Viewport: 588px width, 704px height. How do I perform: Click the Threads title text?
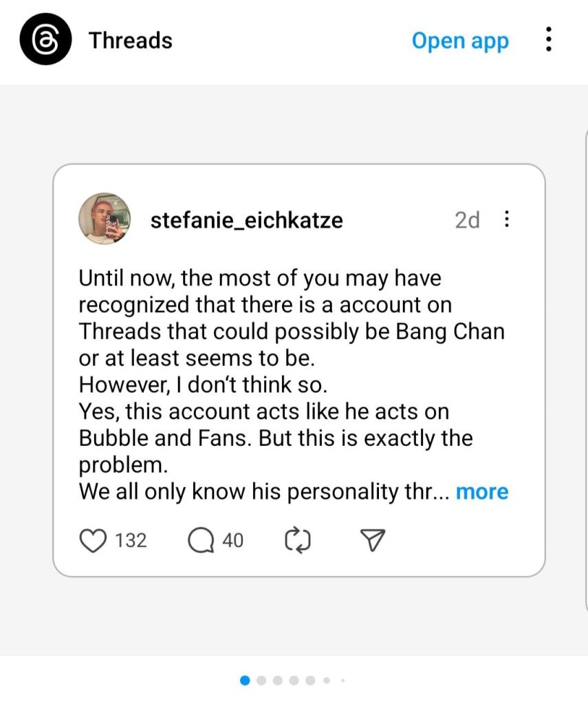point(130,41)
